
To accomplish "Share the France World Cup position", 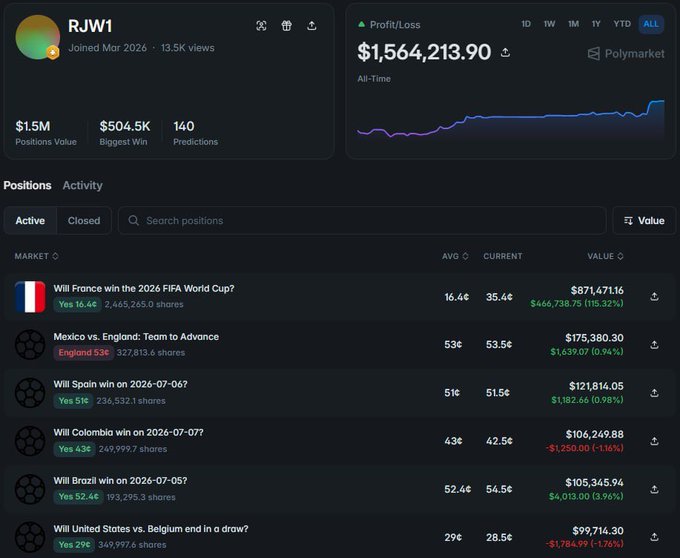I will click(654, 297).
